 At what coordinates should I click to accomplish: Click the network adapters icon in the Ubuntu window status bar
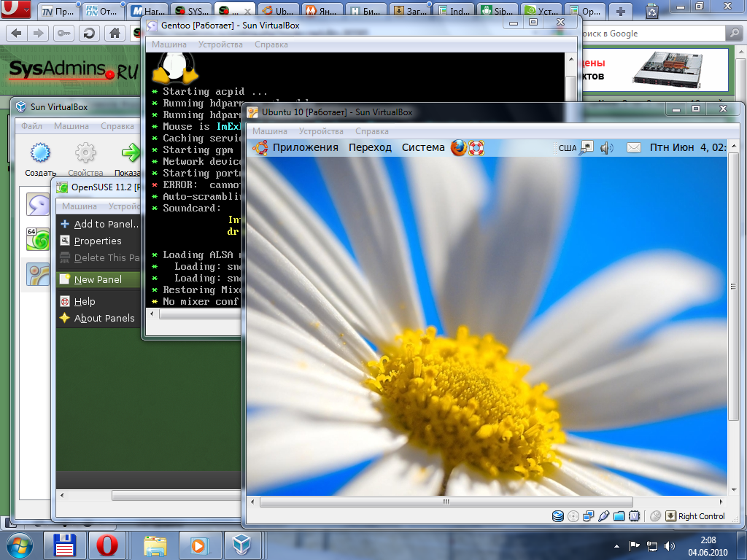point(589,516)
